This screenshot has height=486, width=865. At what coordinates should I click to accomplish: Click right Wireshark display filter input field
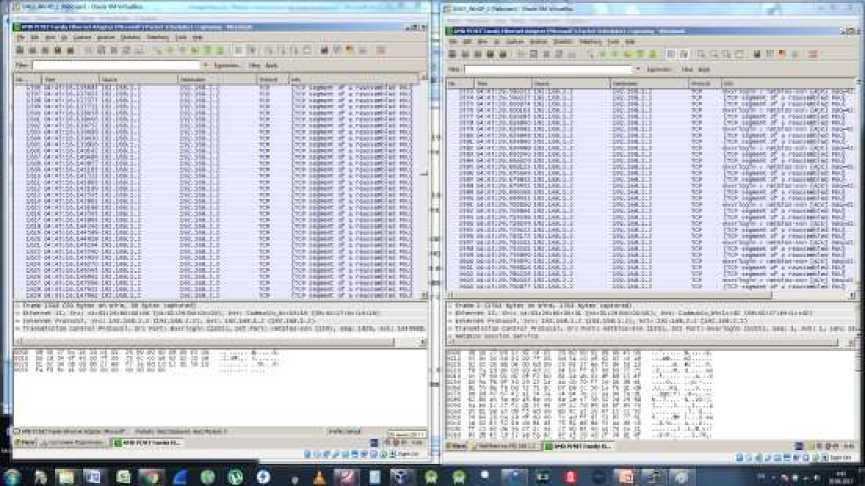549,70
